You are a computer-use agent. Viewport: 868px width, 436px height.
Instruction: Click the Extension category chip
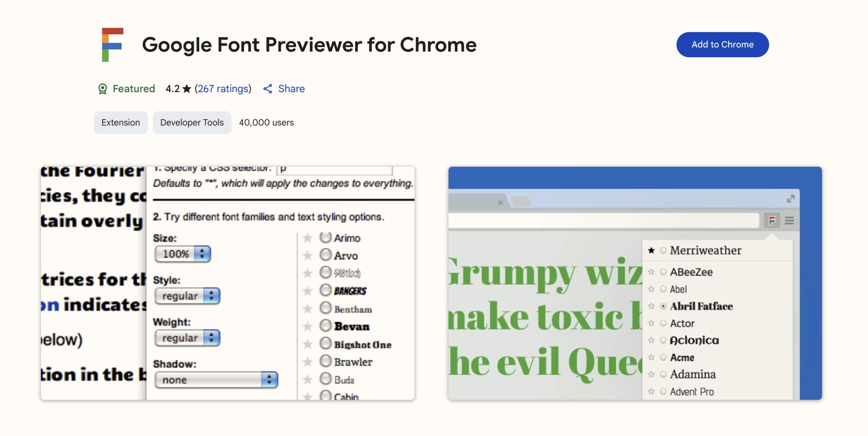(x=120, y=123)
